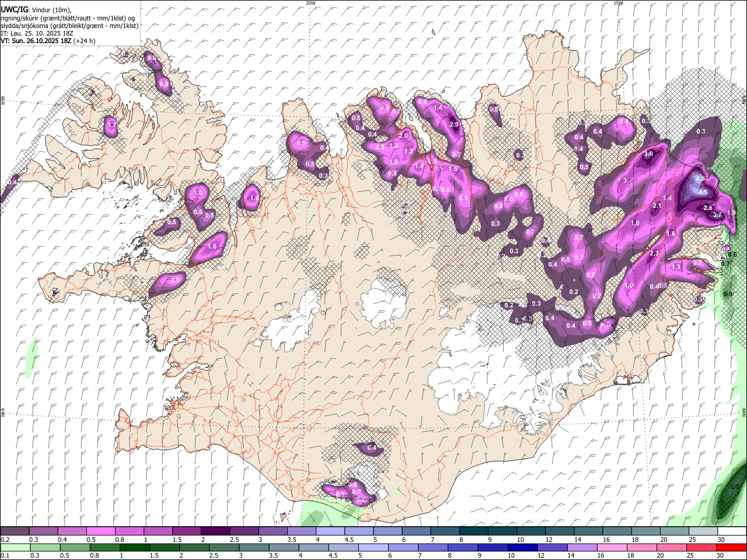Click the light pink 16–18 swatch in lower legend
This screenshot has width=747, height=560.
(x=612, y=547)
